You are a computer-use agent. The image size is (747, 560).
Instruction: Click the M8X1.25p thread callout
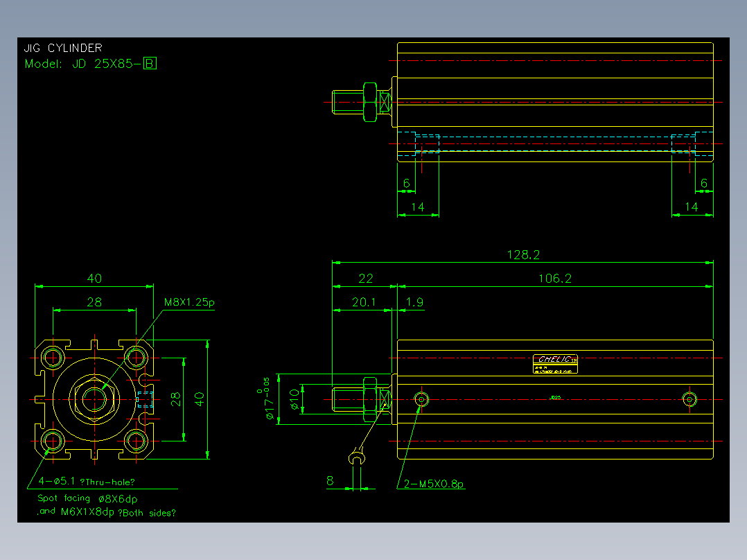coord(189,302)
